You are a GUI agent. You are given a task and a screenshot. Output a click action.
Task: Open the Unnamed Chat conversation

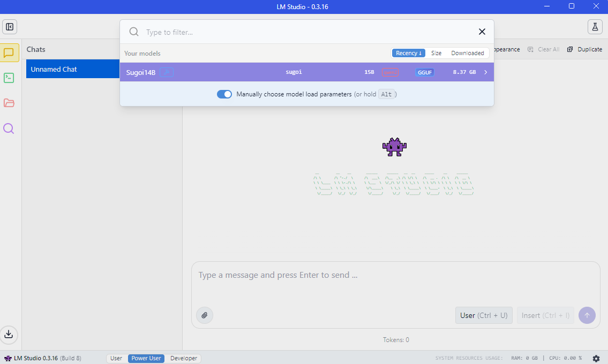pos(73,69)
